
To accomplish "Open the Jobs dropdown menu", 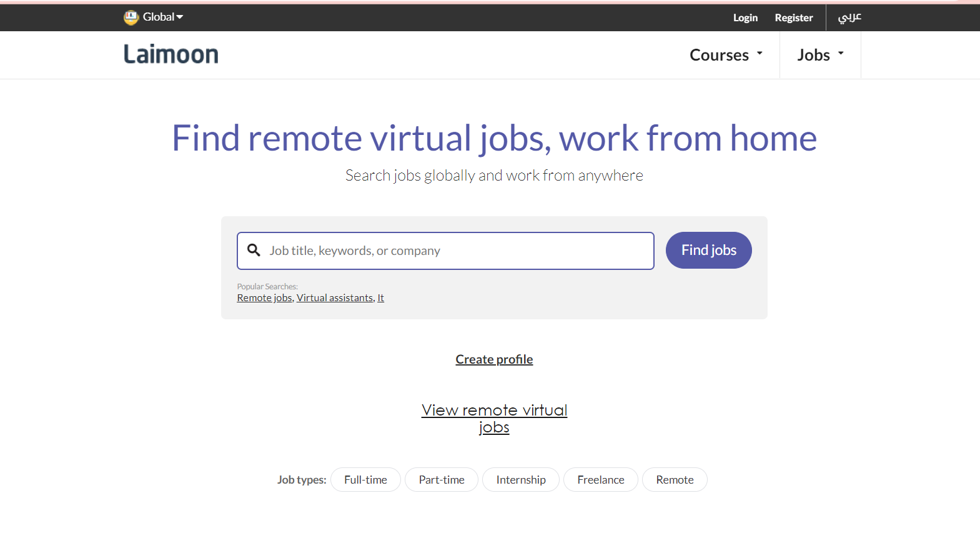I will tap(820, 55).
